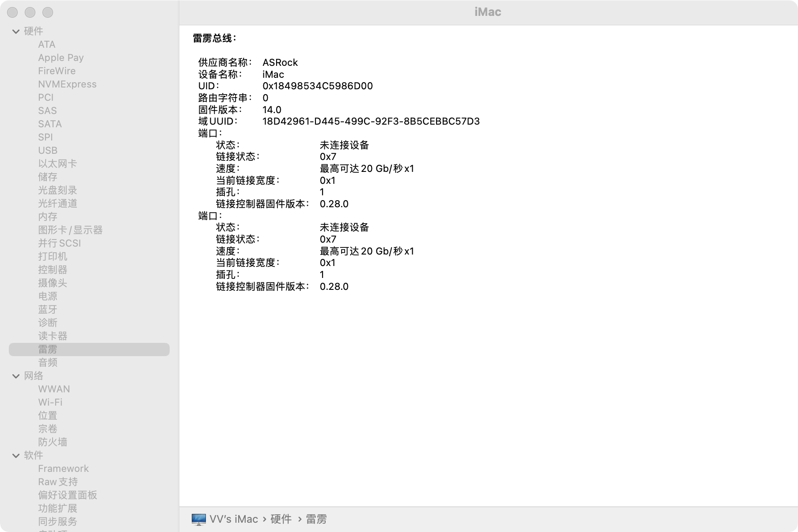Open the 光盘刻录 entry

[x=57, y=190]
